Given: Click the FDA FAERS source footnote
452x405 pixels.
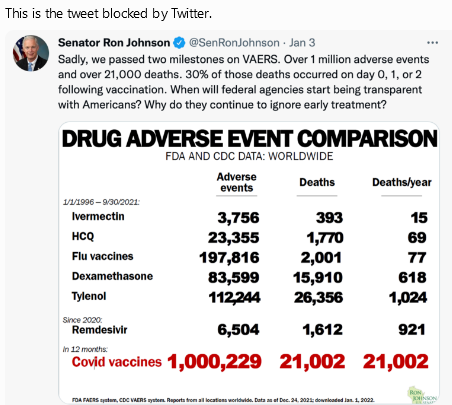Looking at the screenshot, I should pos(223,400).
